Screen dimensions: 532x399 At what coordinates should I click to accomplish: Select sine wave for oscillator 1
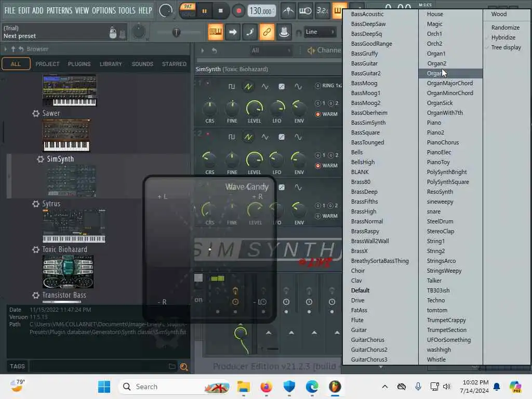pyautogui.click(x=298, y=87)
